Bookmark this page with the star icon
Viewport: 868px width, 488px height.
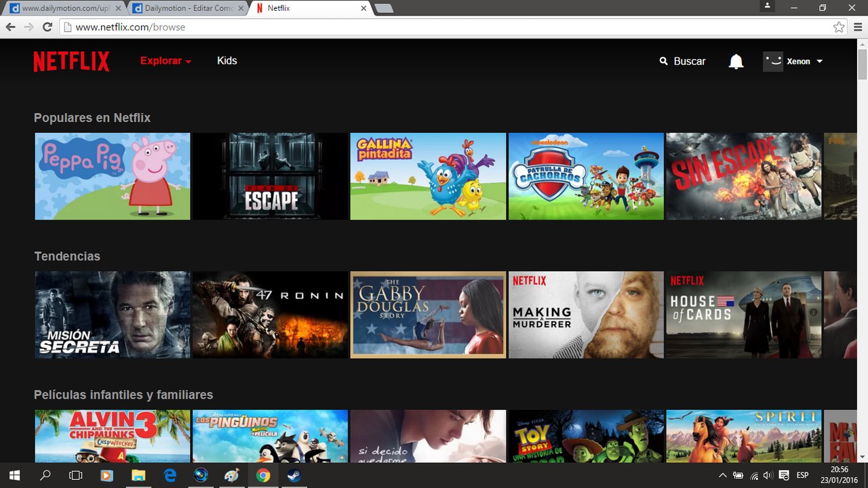click(x=839, y=27)
